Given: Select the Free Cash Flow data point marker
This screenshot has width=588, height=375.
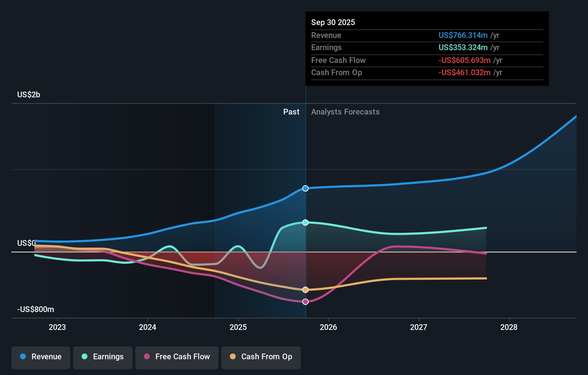Looking at the screenshot, I should 305,302.
